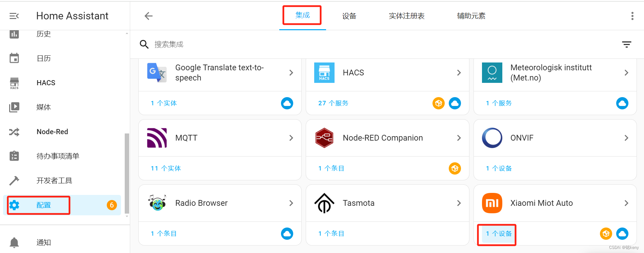The height and width of the screenshot is (253, 644).
Task: Click the orange 6 badge on 配置
Action: coord(112,205)
